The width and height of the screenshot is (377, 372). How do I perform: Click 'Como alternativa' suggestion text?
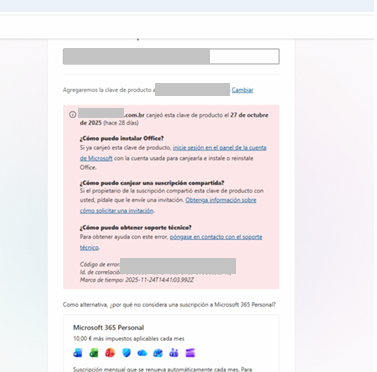(169, 305)
